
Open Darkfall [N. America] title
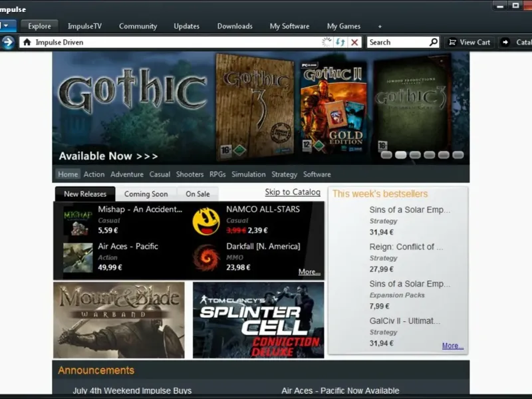263,246
